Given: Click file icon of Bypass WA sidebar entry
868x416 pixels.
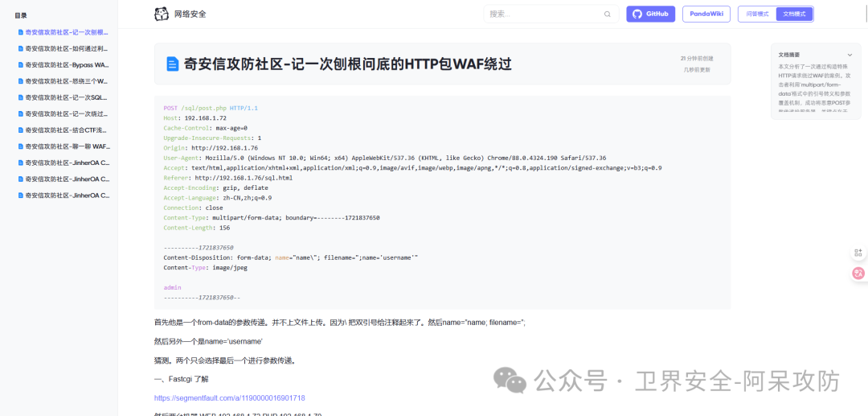Looking at the screenshot, I should coord(20,65).
